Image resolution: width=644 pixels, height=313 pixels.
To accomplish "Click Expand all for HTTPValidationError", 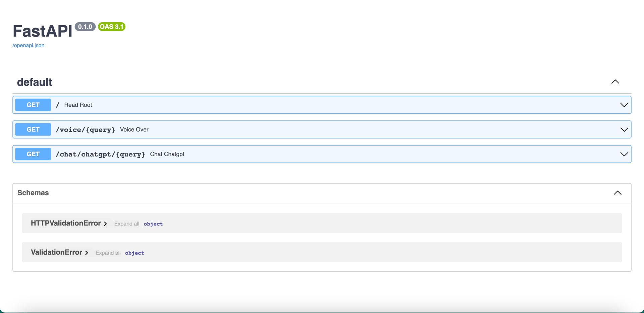I will coord(127,224).
